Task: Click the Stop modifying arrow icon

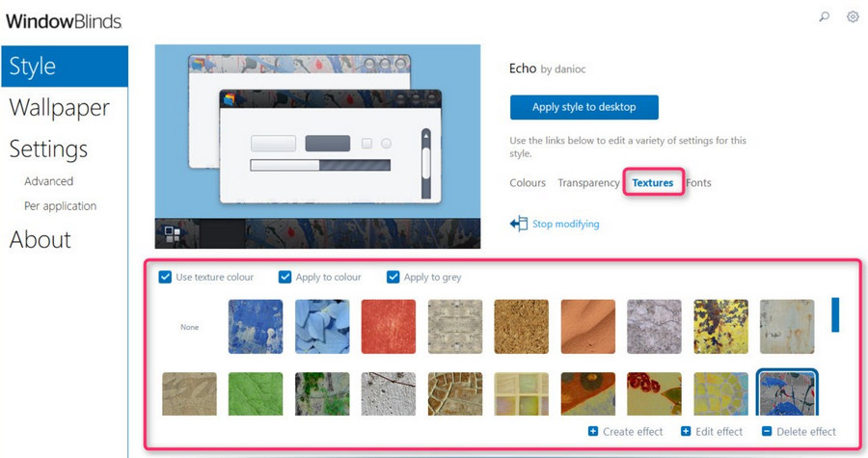Action: [519, 224]
